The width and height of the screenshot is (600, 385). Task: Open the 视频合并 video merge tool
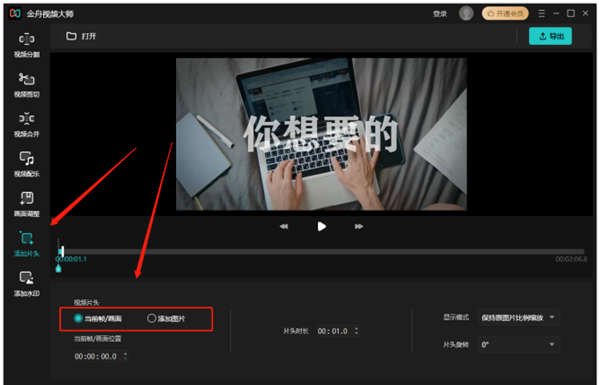tap(27, 125)
